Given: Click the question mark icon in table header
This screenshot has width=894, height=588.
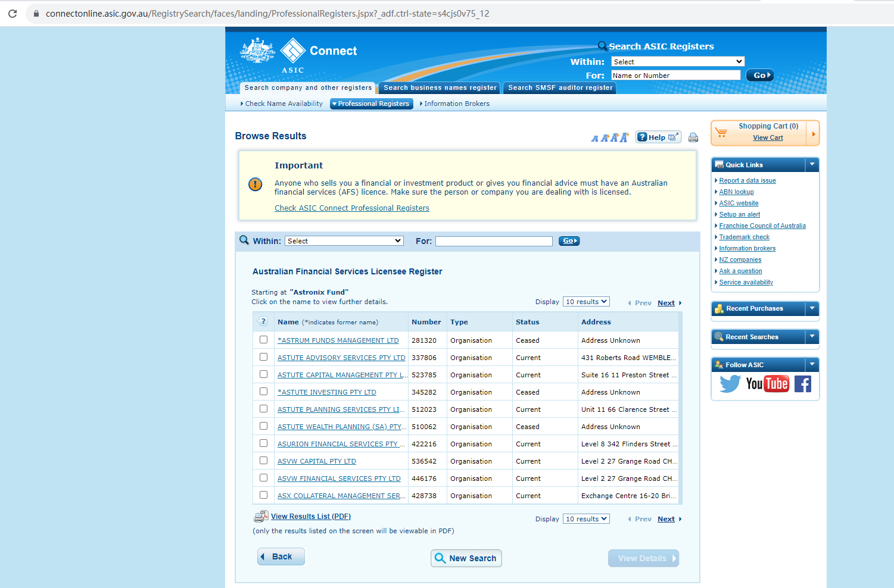Looking at the screenshot, I should click(x=263, y=321).
